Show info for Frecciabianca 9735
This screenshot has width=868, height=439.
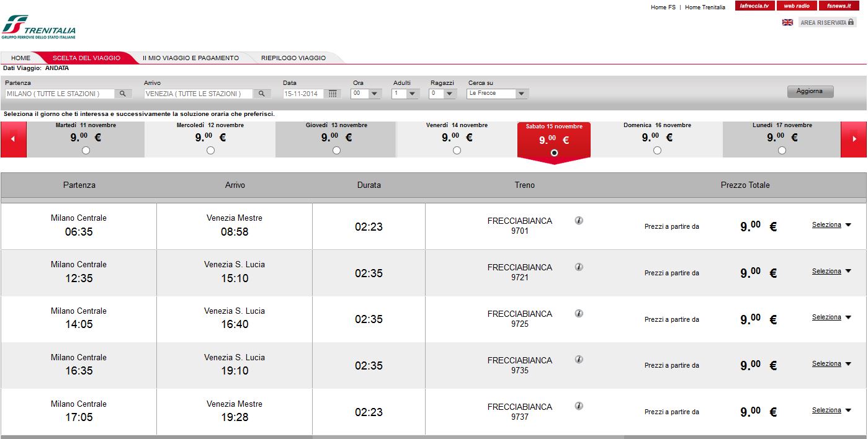click(x=579, y=359)
